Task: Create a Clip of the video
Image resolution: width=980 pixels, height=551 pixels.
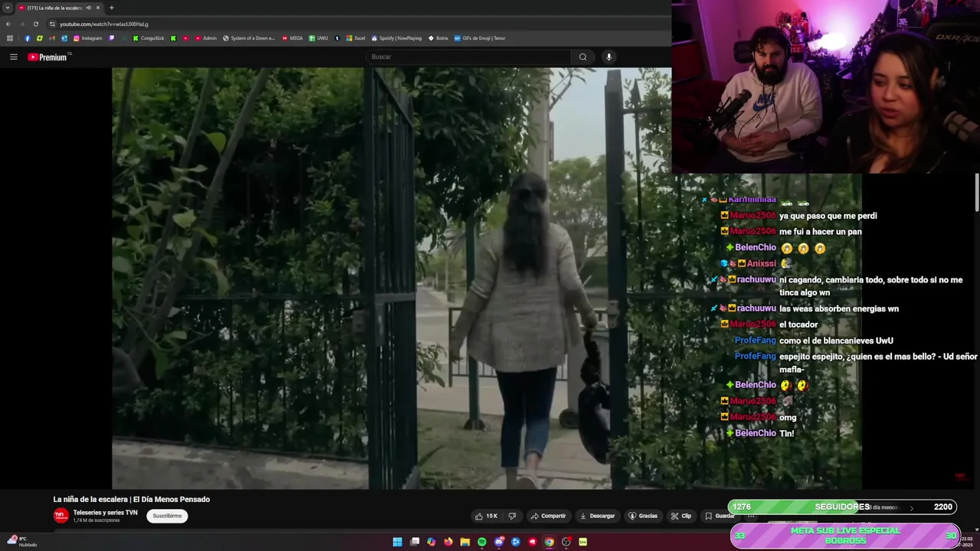Action: coord(681,516)
